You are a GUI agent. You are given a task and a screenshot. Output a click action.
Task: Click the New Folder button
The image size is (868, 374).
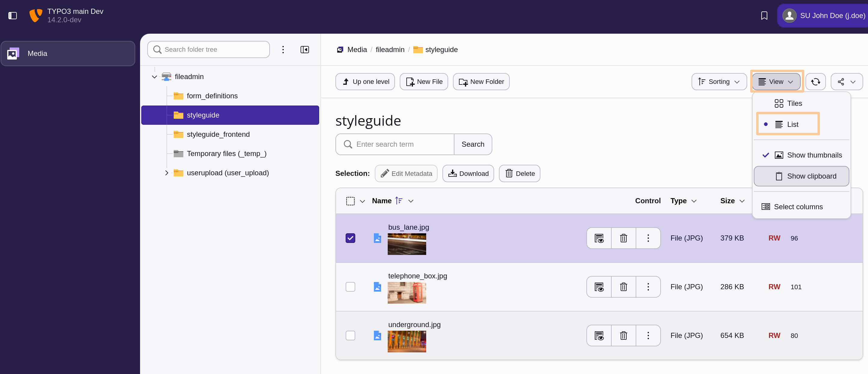[481, 81]
